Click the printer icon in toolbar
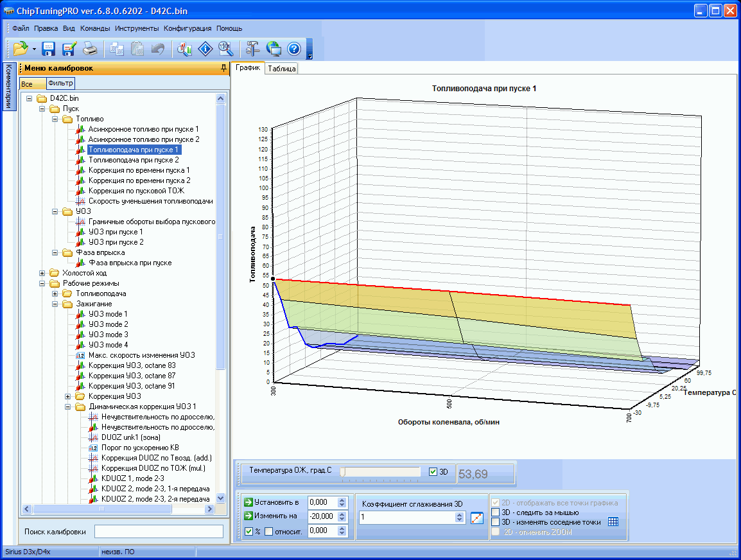 (90, 48)
